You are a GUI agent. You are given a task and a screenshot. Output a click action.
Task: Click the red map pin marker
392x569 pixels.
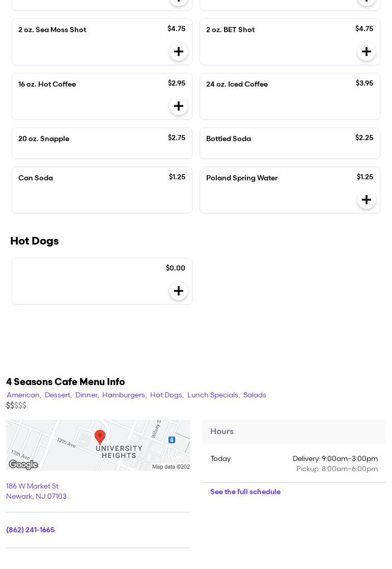pos(100,438)
